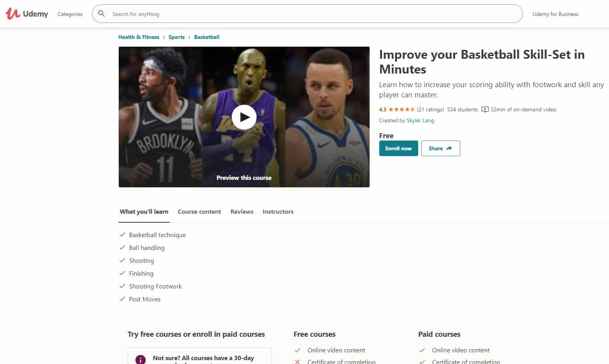Click the checkmark beside Basketball technique
609x364 pixels.
[122, 235]
